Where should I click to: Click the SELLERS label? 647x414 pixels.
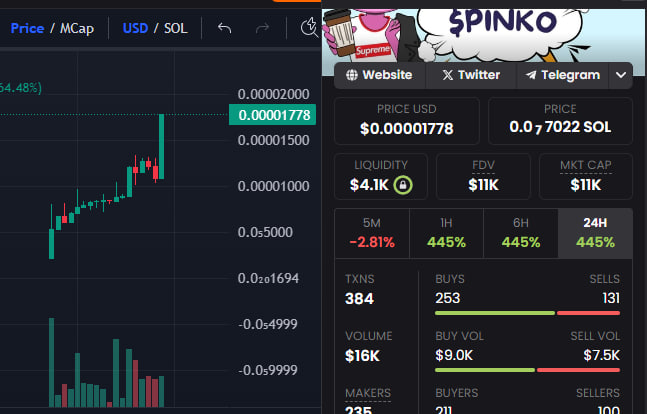598,393
